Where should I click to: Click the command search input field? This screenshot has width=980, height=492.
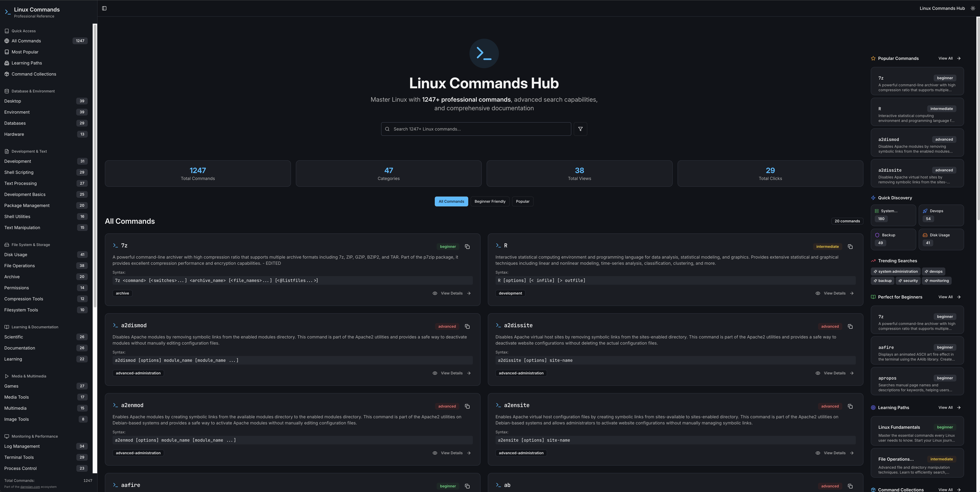click(476, 129)
